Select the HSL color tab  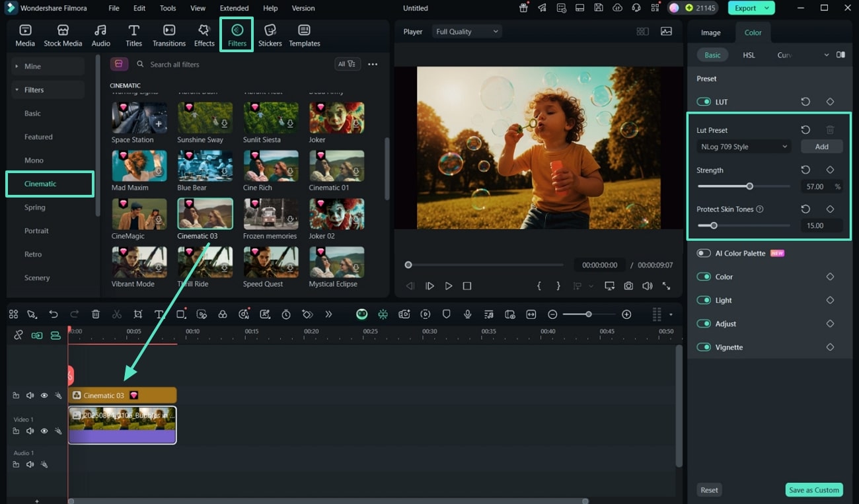pyautogui.click(x=749, y=55)
